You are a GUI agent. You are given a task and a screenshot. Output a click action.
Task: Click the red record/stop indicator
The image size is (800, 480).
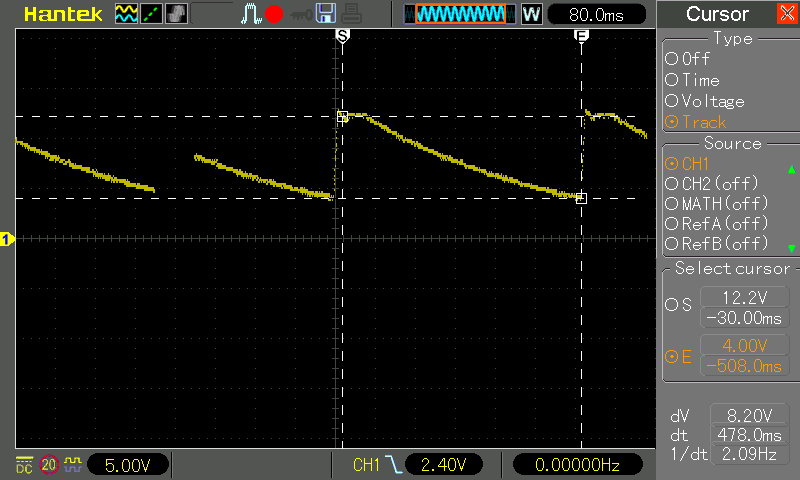click(274, 14)
